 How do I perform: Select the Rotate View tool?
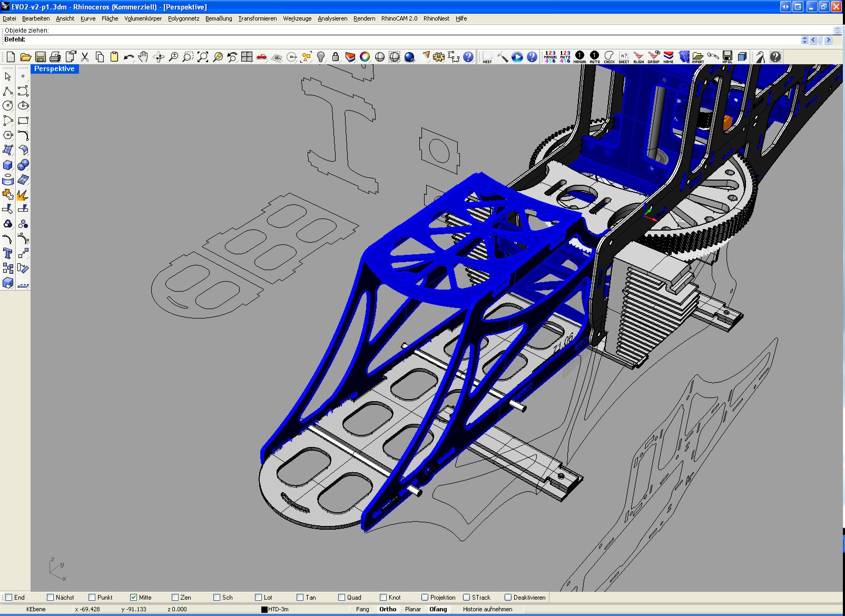click(x=158, y=57)
